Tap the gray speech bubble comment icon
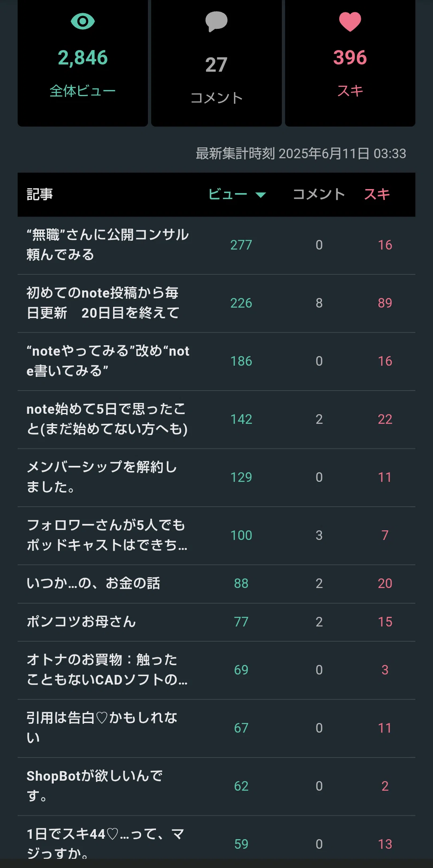Image resolution: width=433 pixels, height=868 pixels. (x=216, y=22)
